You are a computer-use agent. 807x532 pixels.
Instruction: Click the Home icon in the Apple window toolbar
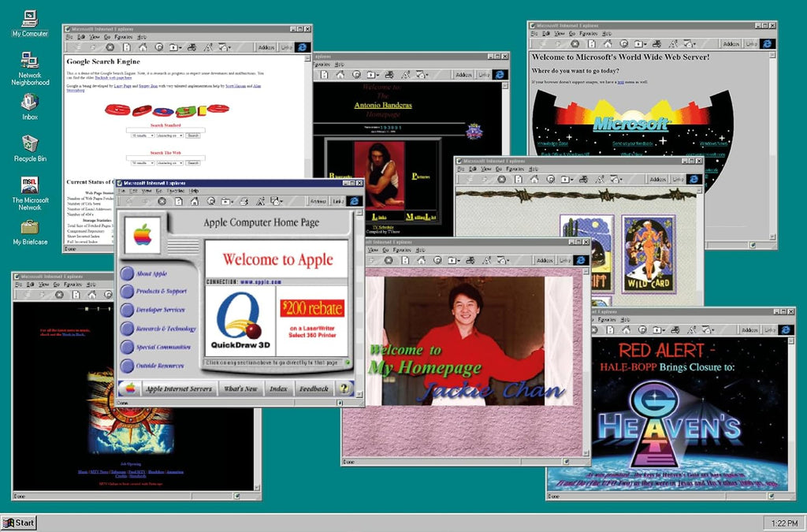coord(195,202)
